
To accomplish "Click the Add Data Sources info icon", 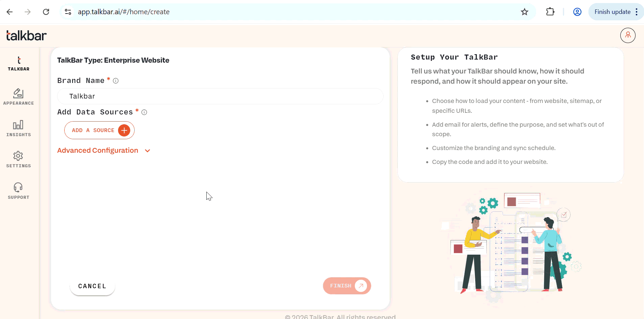I will click(x=144, y=112).
